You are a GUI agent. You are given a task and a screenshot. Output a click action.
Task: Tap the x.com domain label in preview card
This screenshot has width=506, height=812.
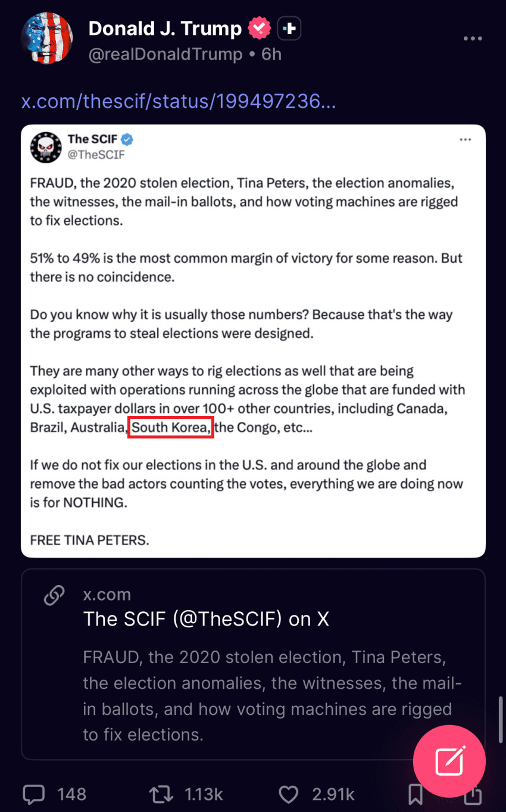click(x=107, y=595)
